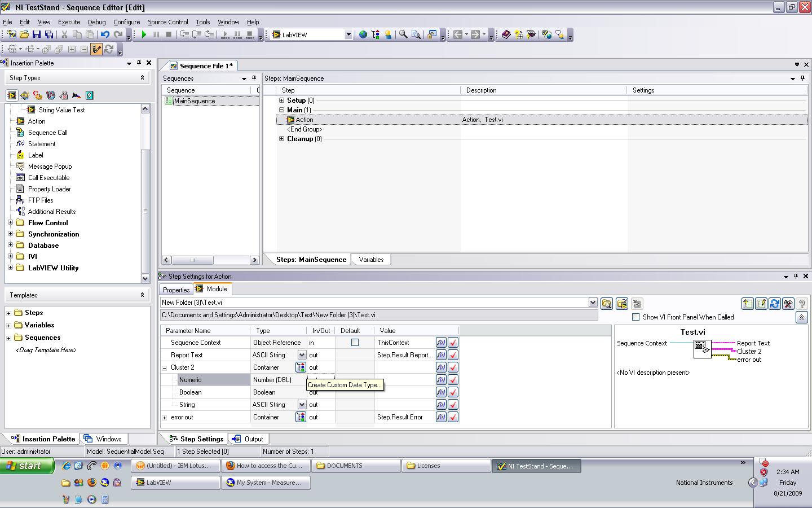Screen dimensions: 812x508
Task: Click the Browse for VI file icon
Action: point(607,304)
